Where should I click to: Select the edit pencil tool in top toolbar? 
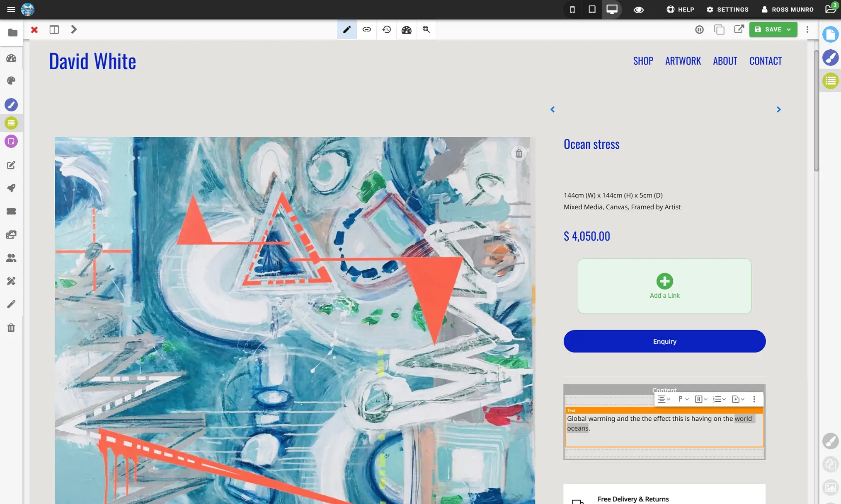347,29
